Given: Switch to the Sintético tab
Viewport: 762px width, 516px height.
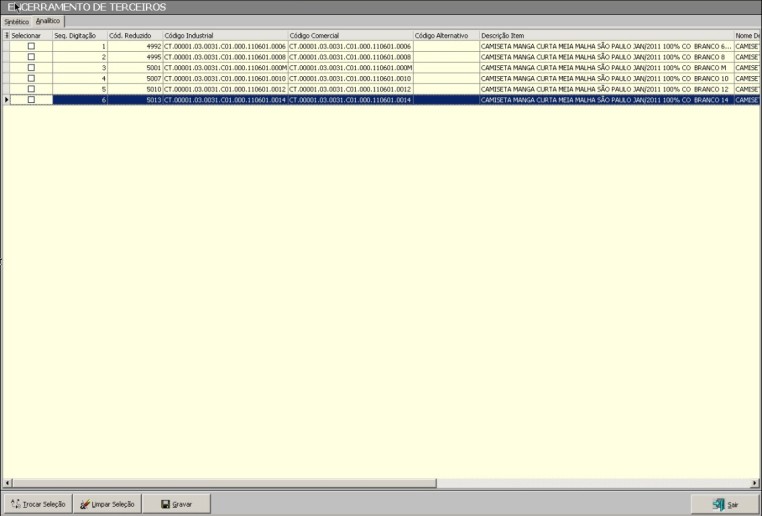Looking at the screenshot, I should [17, 21].
